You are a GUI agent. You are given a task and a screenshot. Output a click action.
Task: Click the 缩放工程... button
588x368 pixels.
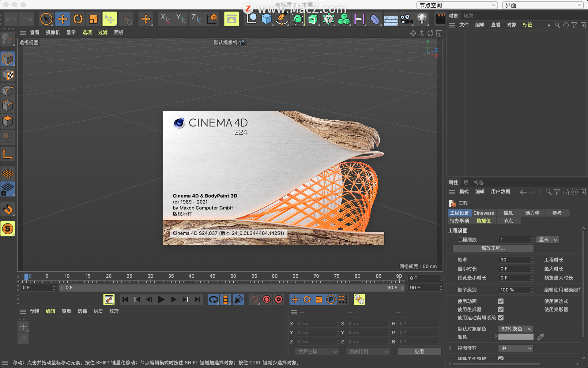493,248
